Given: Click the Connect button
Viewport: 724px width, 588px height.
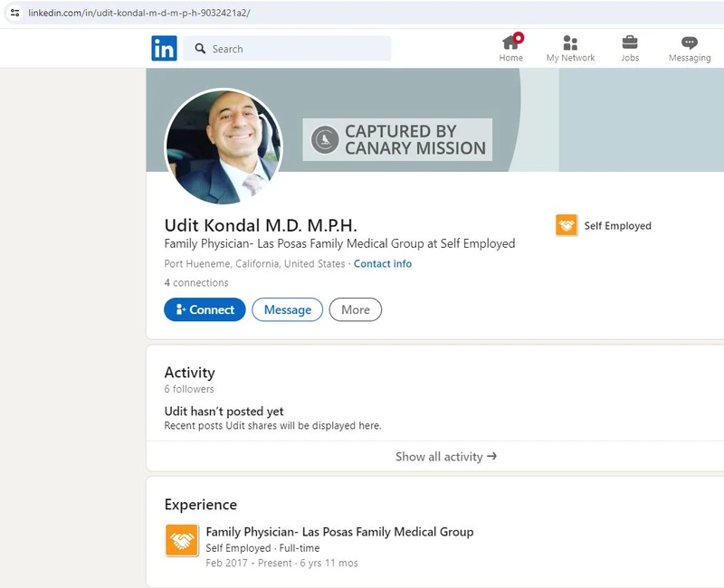Looking at the screenshot, I should coord(205,309).
